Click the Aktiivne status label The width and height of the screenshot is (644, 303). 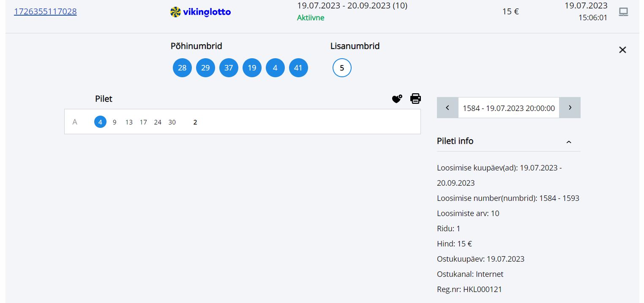311,18
